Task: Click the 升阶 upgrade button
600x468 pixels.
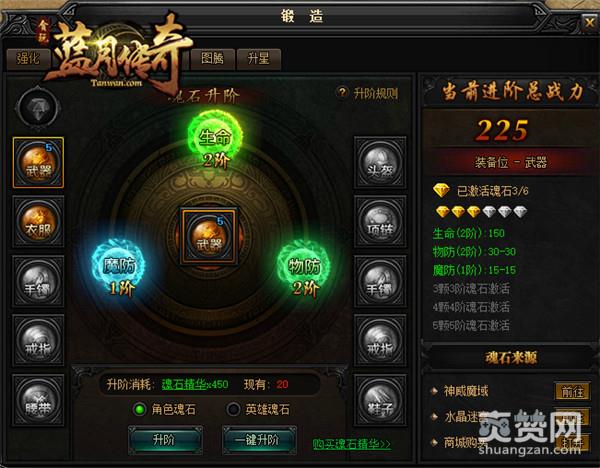Action: (165, 440)
